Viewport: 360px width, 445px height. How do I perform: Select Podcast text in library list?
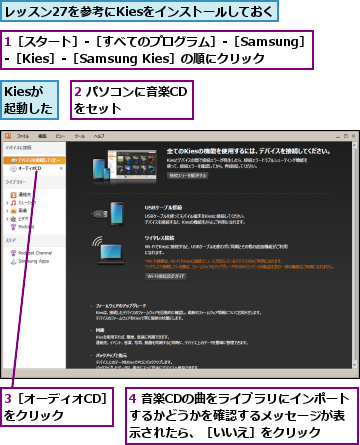pyautogui.click(x=26, y=227)
